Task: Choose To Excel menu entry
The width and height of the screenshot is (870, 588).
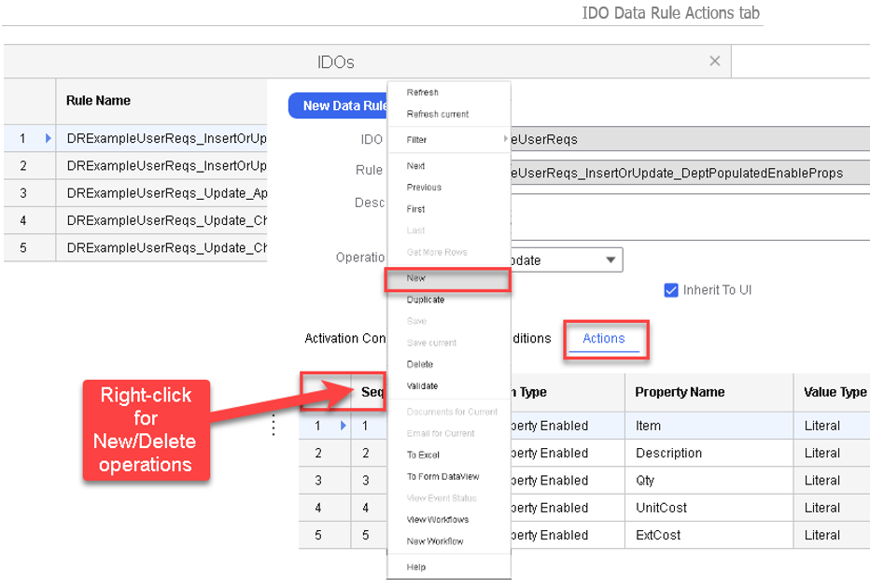Action: pyautogui.click(x=423, y=455)
